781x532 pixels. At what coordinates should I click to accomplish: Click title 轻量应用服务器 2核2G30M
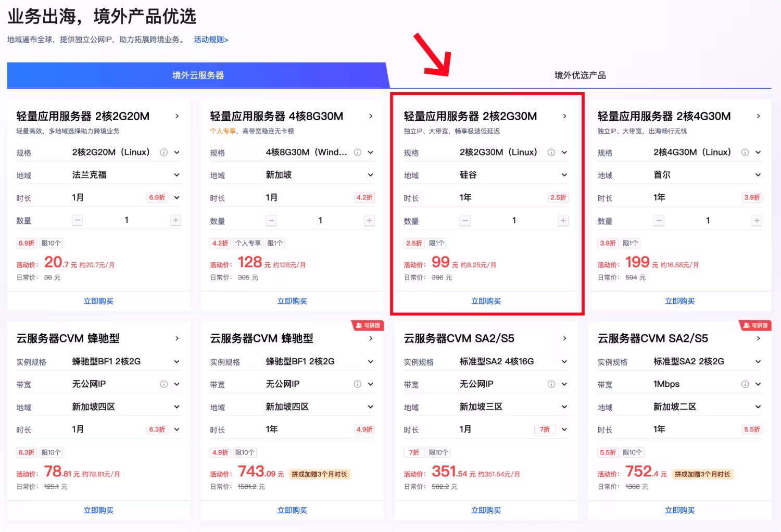pos(470,116)
